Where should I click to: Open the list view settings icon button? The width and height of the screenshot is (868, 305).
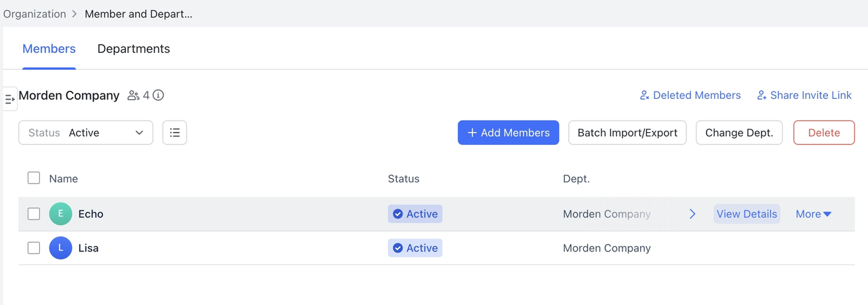(x=174, y=133)
